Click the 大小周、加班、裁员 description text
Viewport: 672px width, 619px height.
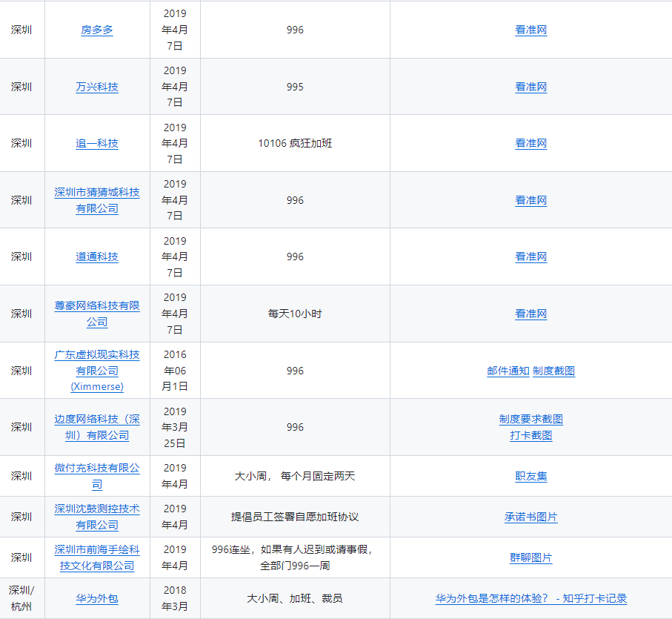[x=295, y=598]
